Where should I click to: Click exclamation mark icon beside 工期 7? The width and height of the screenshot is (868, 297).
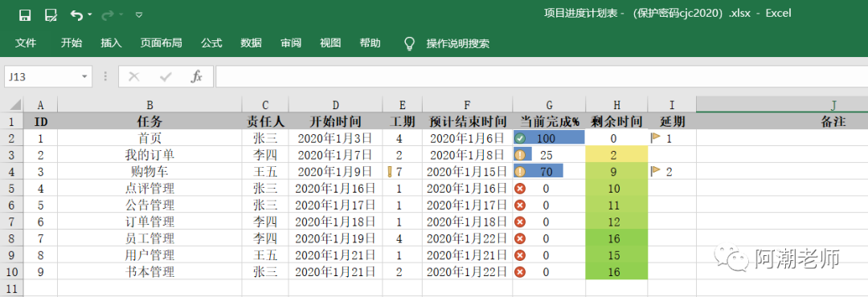coord(390,172)
